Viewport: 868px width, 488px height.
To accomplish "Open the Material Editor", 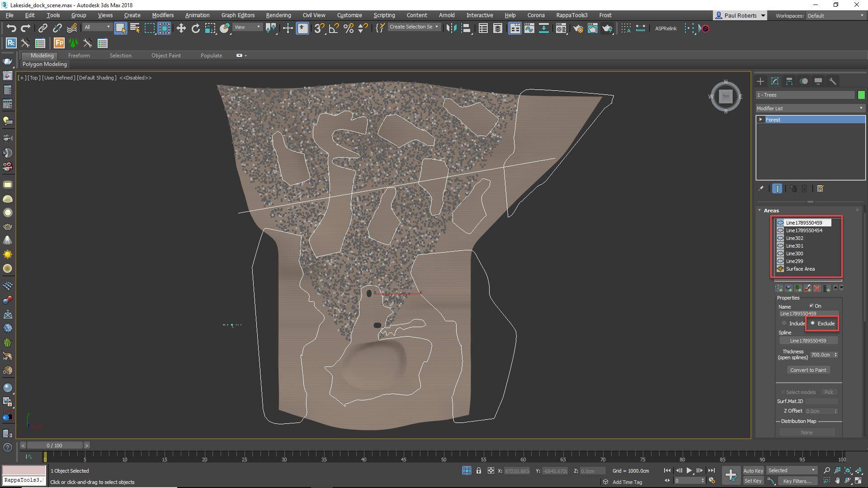I will 561,28.
